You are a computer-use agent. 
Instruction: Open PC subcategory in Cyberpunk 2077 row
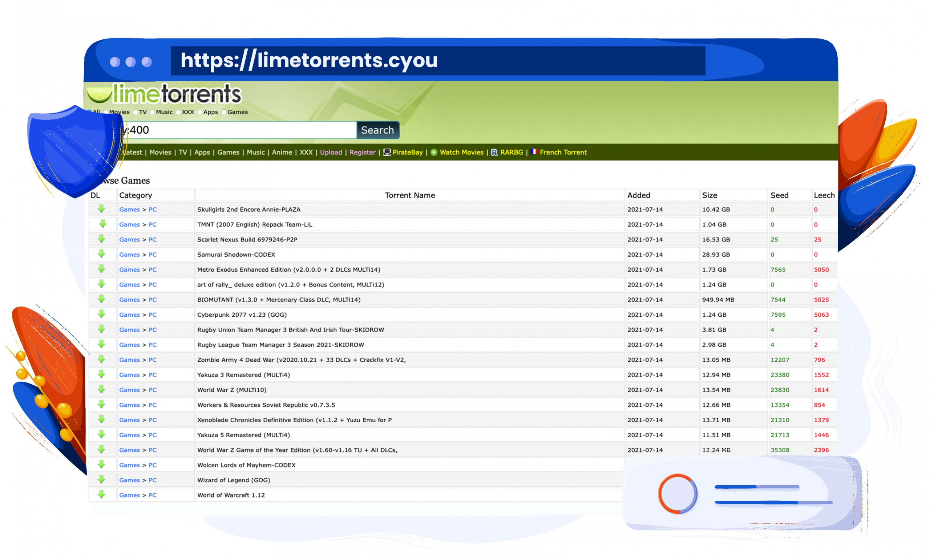(x=153, y=315)
